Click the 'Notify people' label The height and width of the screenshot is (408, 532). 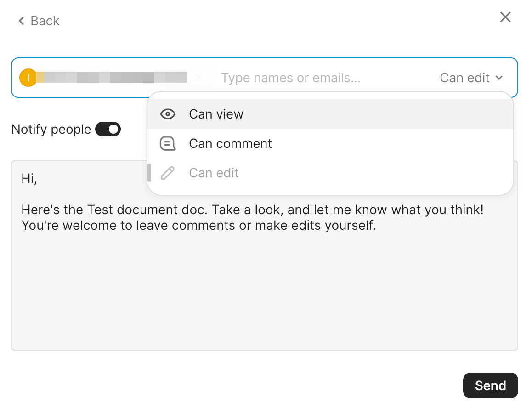point(51,129)
